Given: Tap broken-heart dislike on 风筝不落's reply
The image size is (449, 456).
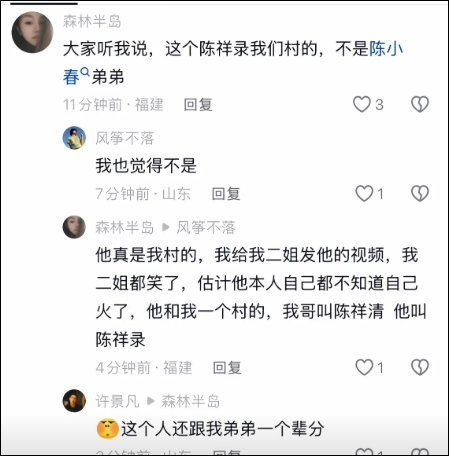Looking at the screenshot, I should coord(420,193).
